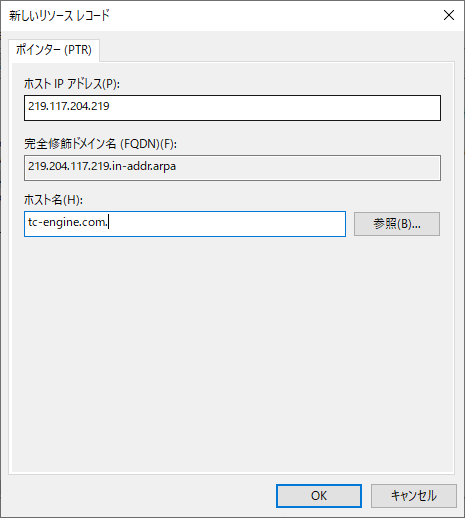The image size is (465, 518).
Task: Click the read-only 完全修飾ドメイン名 (FQDN) field
Action: pos(232,168)
